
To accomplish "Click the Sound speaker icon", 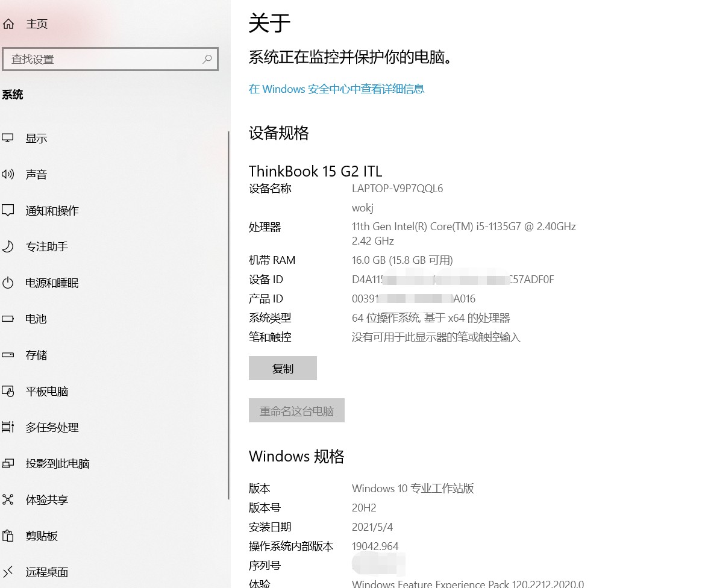I will [x=8, y=174].
